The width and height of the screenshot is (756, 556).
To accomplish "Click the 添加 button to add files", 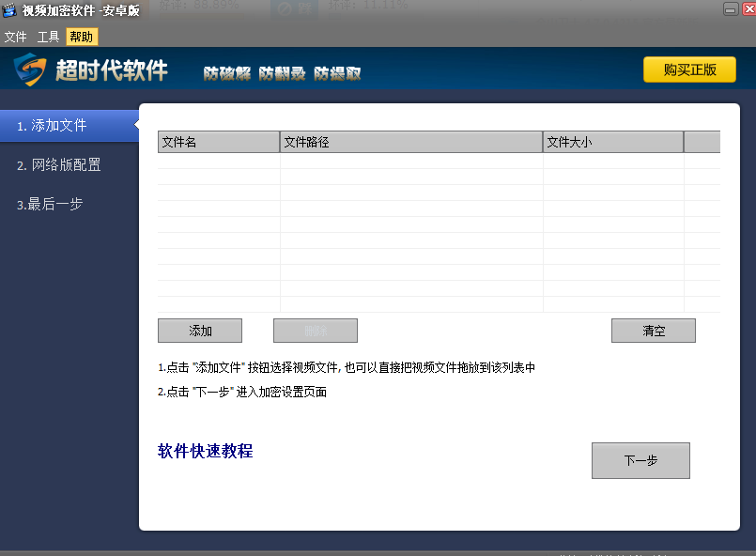I will (200, 331).
